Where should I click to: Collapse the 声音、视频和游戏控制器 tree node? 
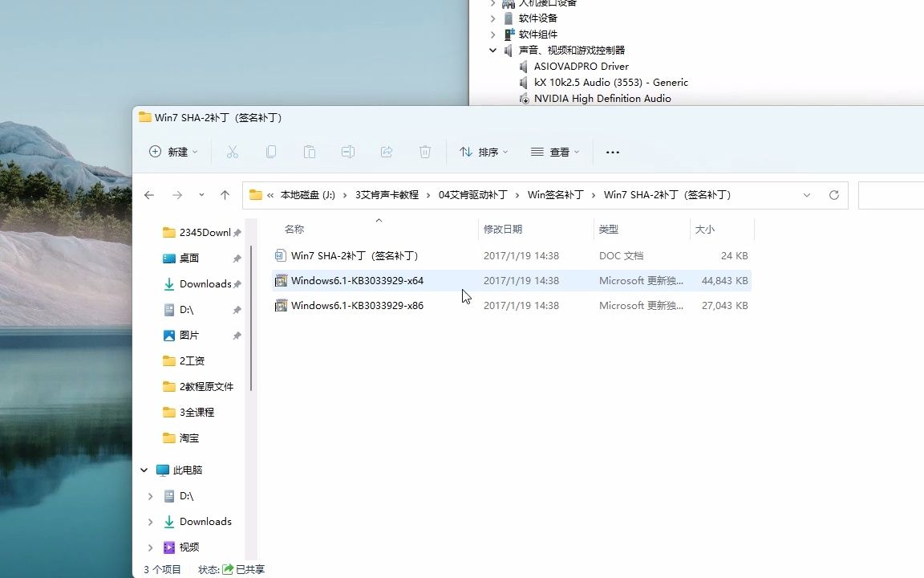tap(492, 50)
